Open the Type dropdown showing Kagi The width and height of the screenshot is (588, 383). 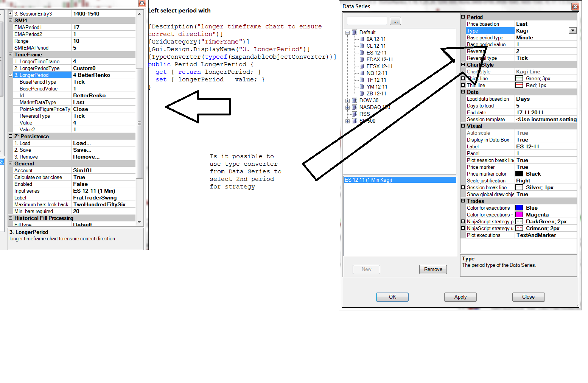point(572,31)
